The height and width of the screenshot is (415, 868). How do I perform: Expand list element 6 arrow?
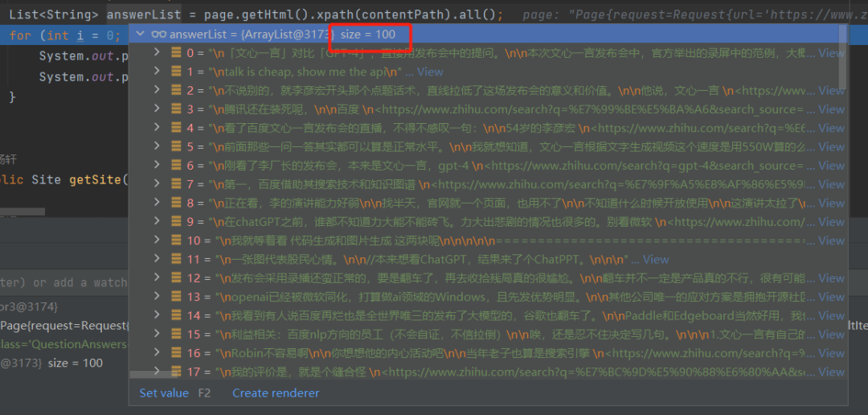(158, 165)
